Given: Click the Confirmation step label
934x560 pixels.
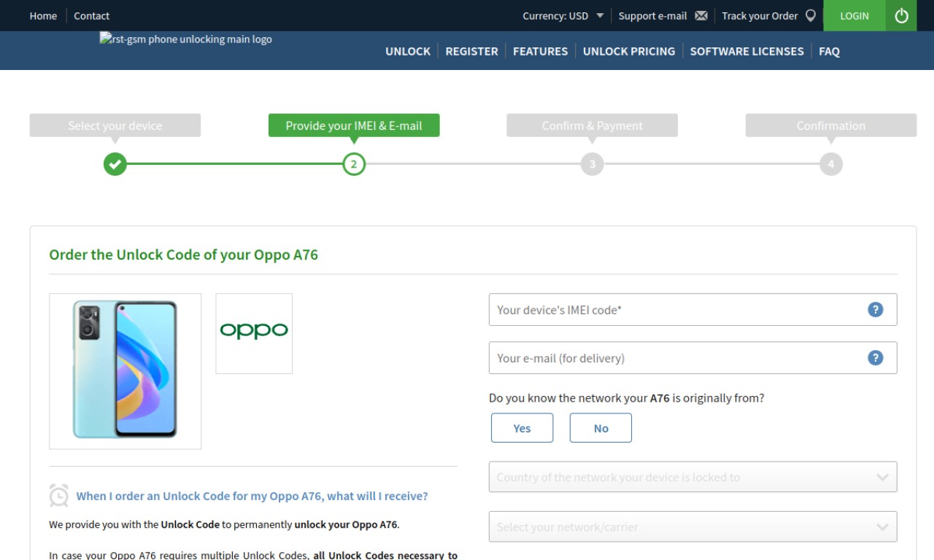Looking at the screenshot, I should point(830,125).
